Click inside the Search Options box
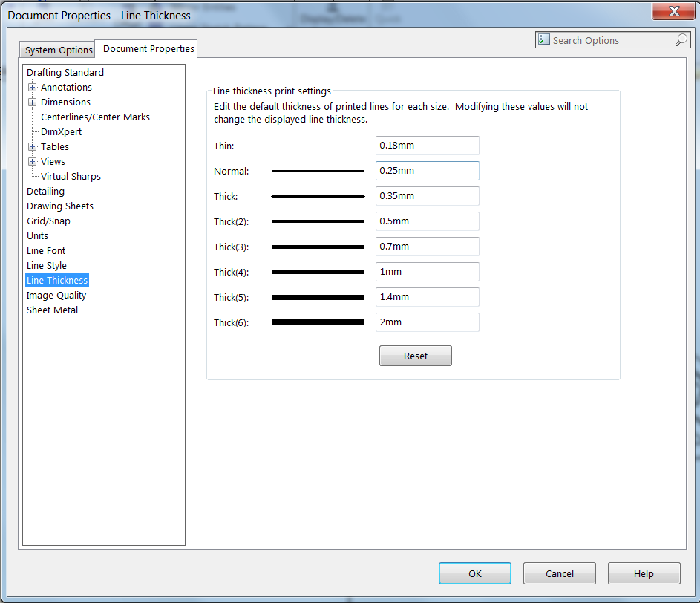The width and height of the screenshot is (700, 603). [x=609, y=39]
